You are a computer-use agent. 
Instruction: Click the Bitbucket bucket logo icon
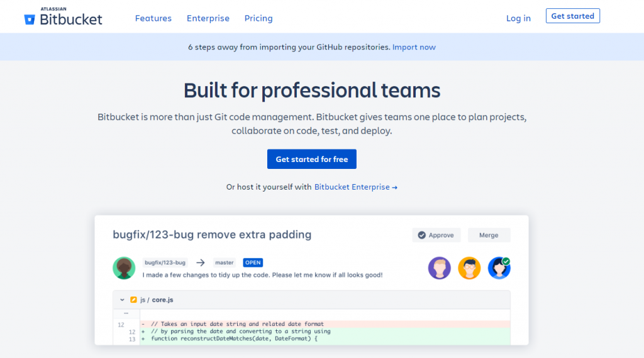click(x=30, y=19)
